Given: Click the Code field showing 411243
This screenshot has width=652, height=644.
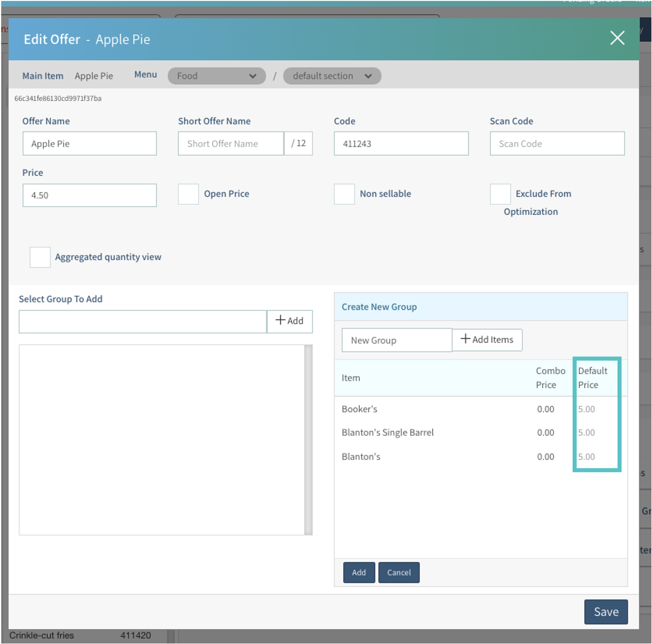Looking at the screenshot, I should pos(401,144).
